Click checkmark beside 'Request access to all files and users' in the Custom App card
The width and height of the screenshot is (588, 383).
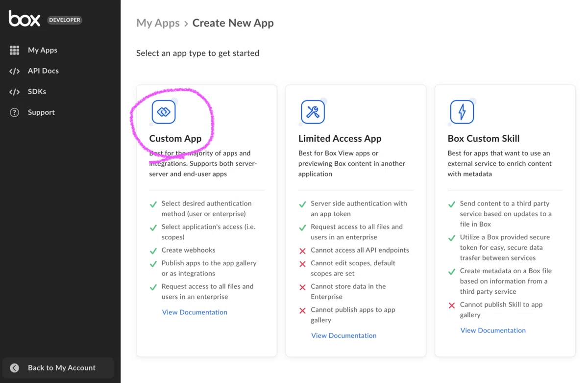(x=153, y=287)
